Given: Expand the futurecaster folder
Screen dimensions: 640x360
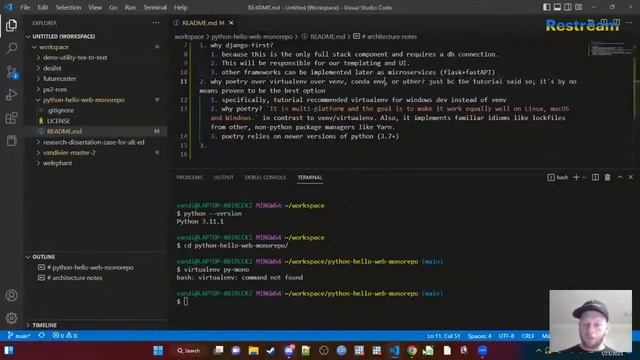Looking at the screenshot, I should pyautogui.click(x=60, y=78).
